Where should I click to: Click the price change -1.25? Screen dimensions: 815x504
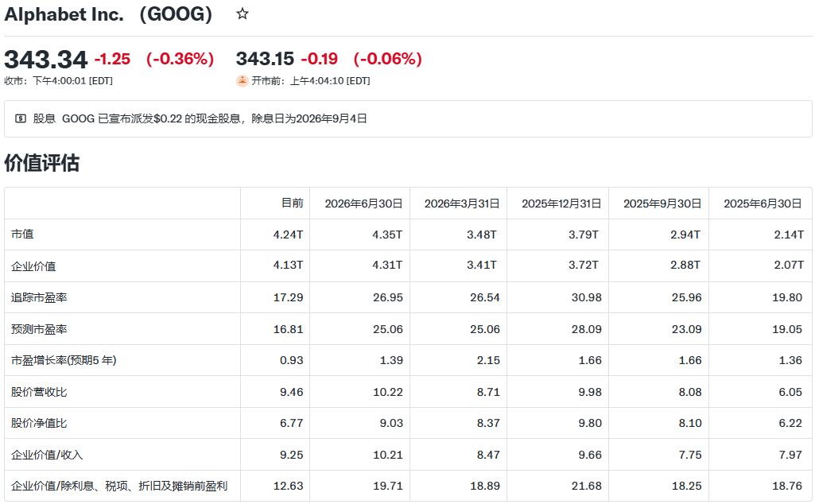point(112,59)
